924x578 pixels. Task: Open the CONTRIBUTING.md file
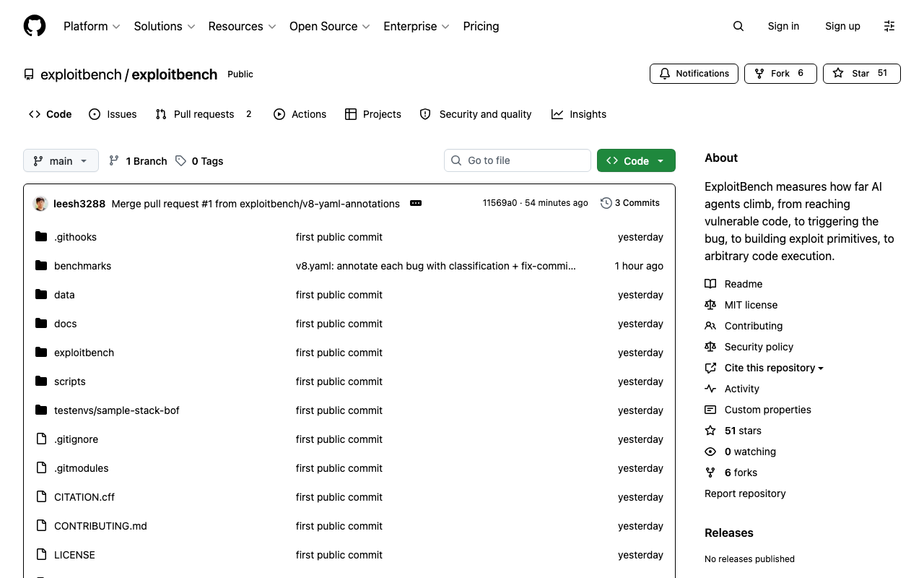[100, 526]
